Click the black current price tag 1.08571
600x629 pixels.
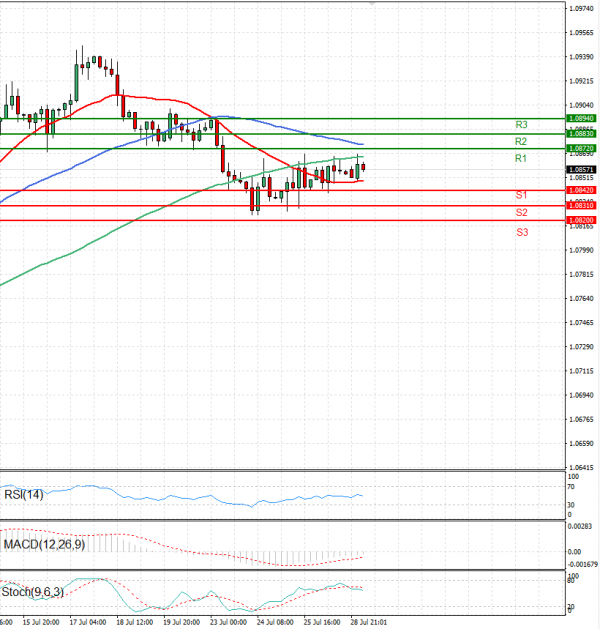581,170
